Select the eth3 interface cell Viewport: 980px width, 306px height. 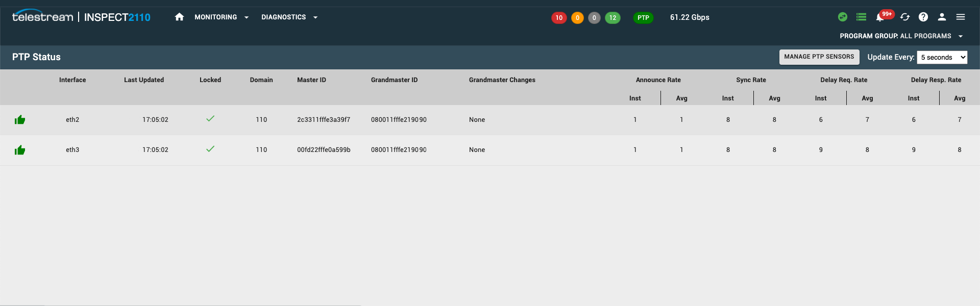pyautogui.click(x=72, y=150)
